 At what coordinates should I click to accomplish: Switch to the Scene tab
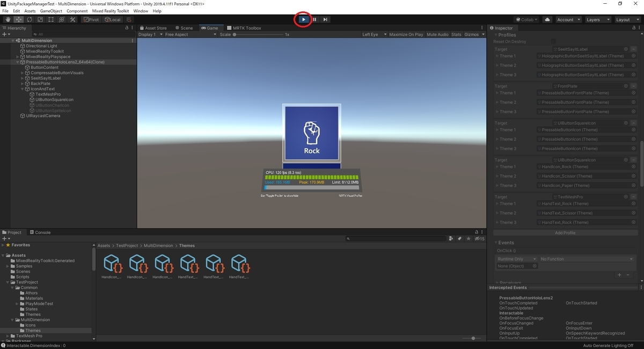pos(183,28)
